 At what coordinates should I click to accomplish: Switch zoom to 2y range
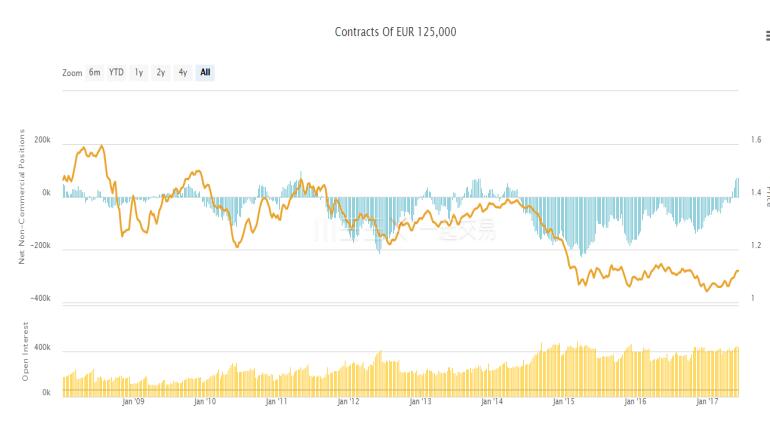pos(160,72)
